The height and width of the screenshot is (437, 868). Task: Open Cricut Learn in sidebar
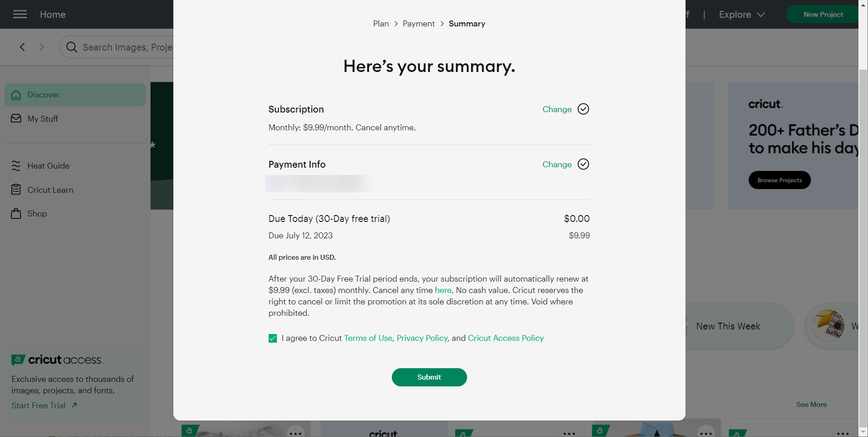coord(50,190)
